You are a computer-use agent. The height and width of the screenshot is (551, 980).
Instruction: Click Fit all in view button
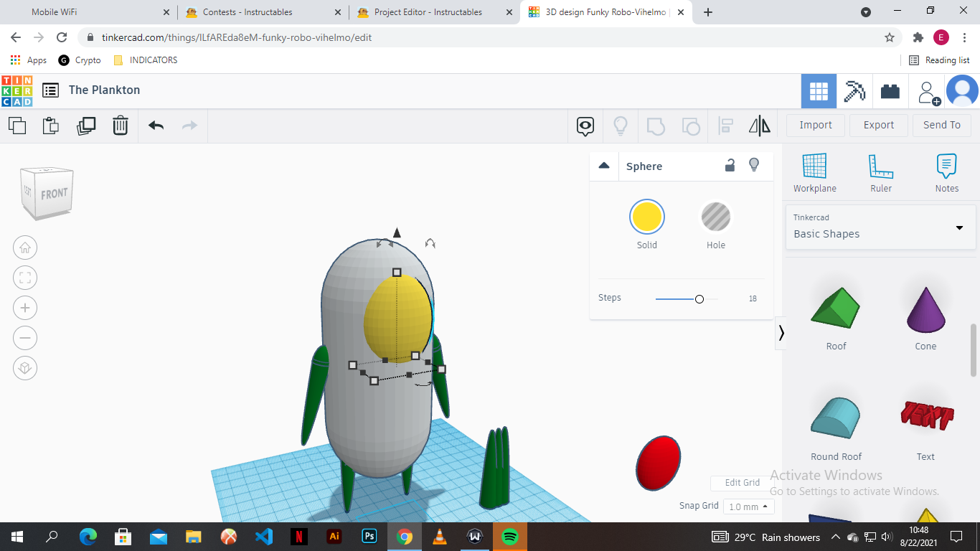(x=25, y=278)
